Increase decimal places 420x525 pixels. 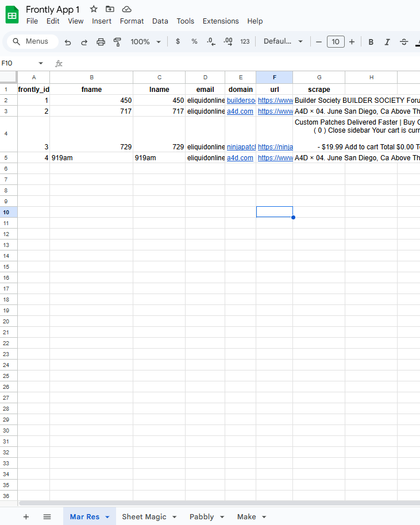[228, 41]
